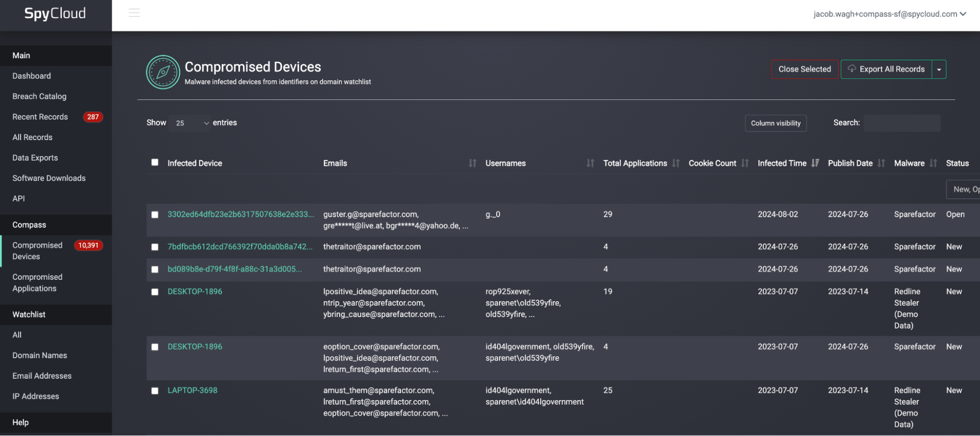Open device link bd089b8e-d79f-4f8f-a88c-31a3d005...
980x436 pixels.
click(x=234, y=269)
